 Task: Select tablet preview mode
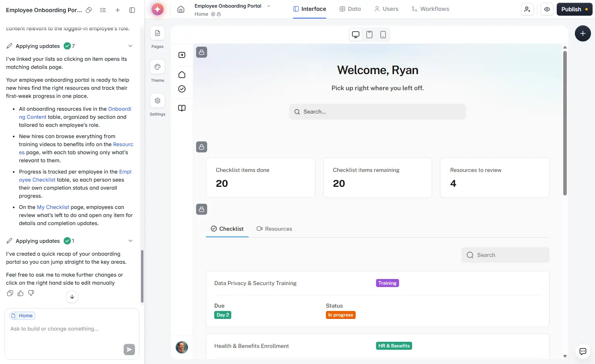[369, 35]
